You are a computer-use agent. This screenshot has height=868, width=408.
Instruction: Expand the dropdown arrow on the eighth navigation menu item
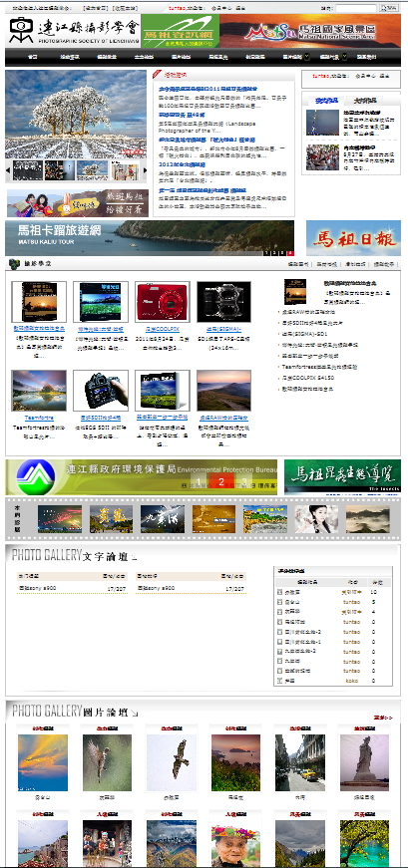click(x=306, y=56)
